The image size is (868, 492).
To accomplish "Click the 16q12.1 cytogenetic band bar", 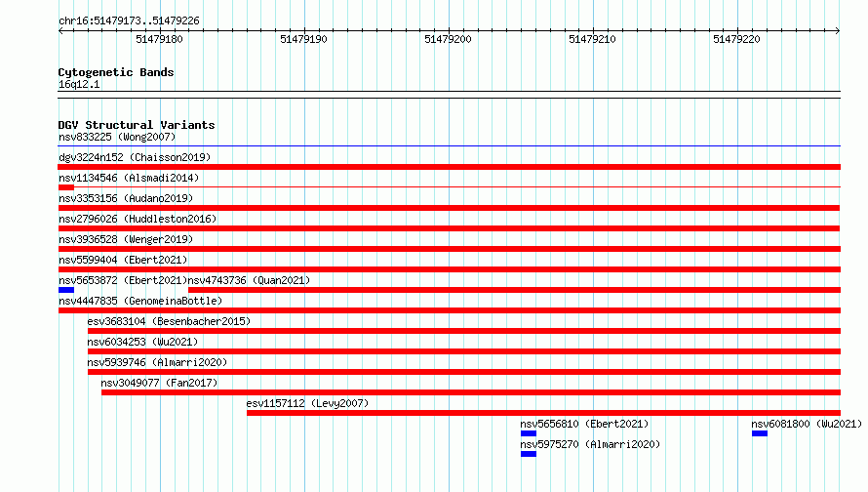I will point(449,95).
